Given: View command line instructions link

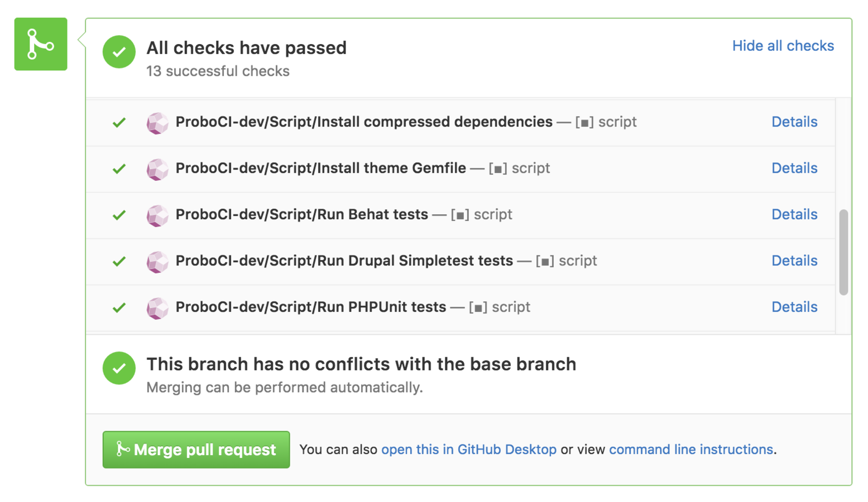Looking at the screenshot, I should pos(690,450).
